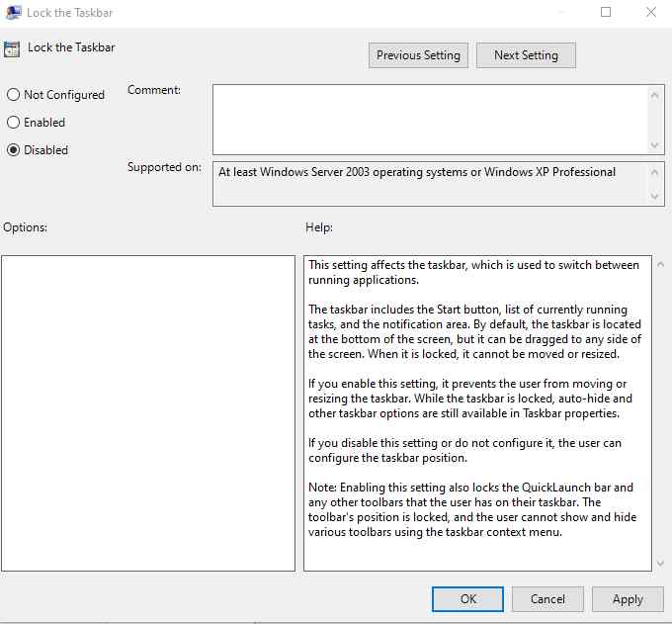Click 'This setting affects the taskbar' text
Screen dimensions: 672x624
[x=473, y=272]
